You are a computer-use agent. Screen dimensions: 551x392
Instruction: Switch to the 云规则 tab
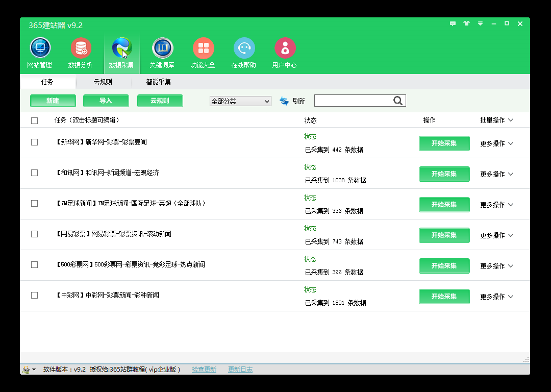pos(103,82)
